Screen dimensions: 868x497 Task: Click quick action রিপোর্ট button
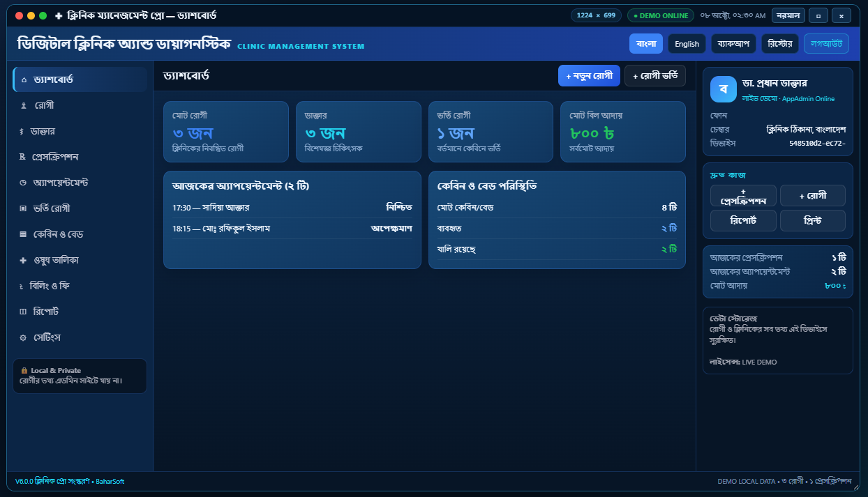pyautogui.click(x=743, y=220)
